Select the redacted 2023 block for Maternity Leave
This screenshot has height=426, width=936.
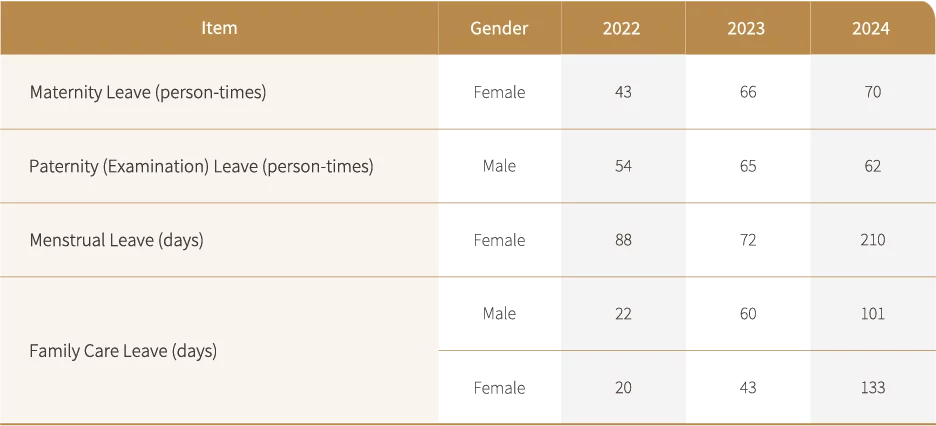[747, 92]
